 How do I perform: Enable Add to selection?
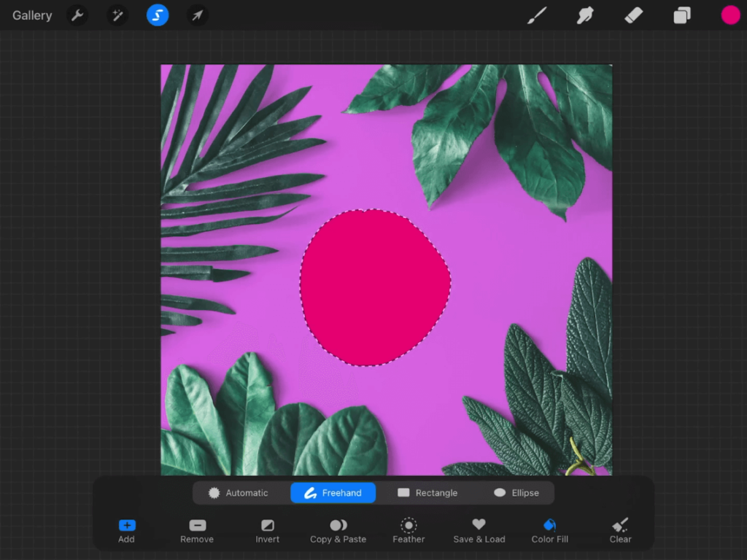pos(126,531)
